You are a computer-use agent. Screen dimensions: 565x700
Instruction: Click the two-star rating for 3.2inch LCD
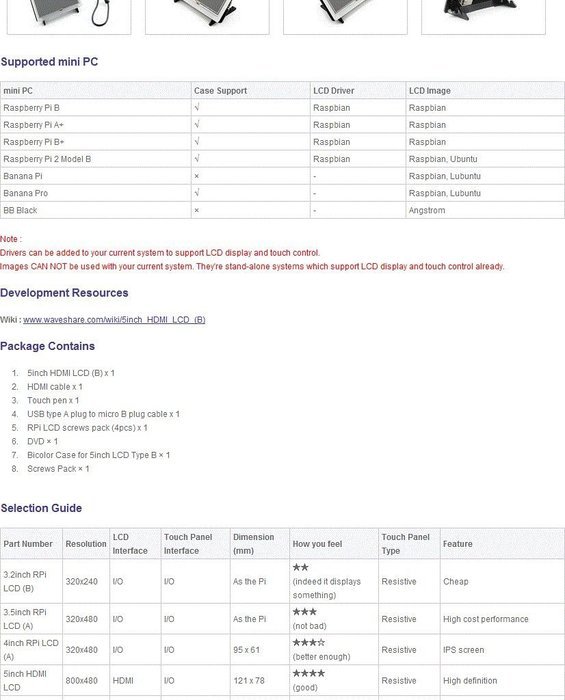tap(300, 567)
